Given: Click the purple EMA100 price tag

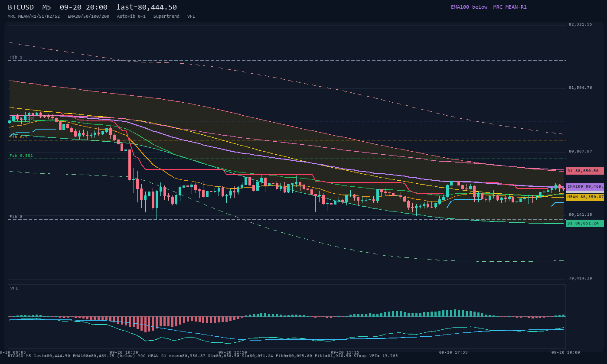Looking at the screenshot, I should coord(585,187).
